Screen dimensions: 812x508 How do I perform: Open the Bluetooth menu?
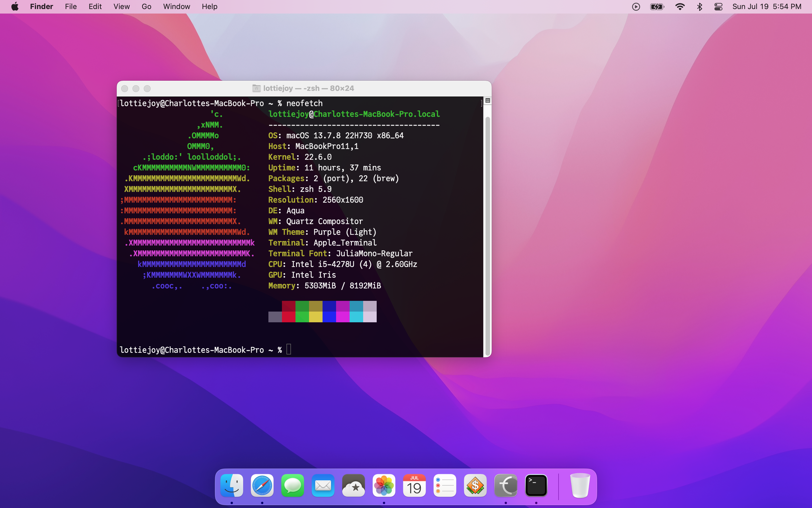700,7
